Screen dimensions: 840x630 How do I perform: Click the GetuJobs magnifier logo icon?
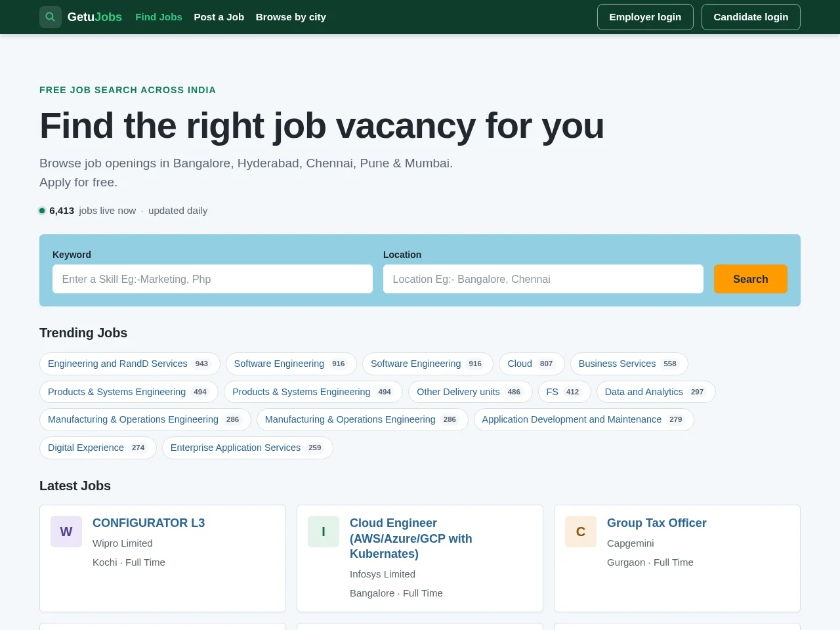[51, 17]
